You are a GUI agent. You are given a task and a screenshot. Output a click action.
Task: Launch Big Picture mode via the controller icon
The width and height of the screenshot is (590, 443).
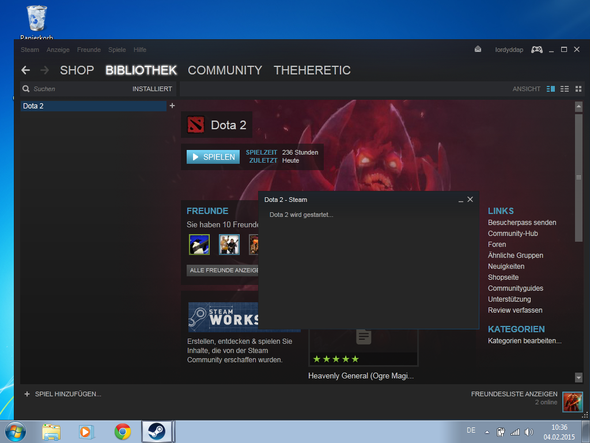point(537,49)
